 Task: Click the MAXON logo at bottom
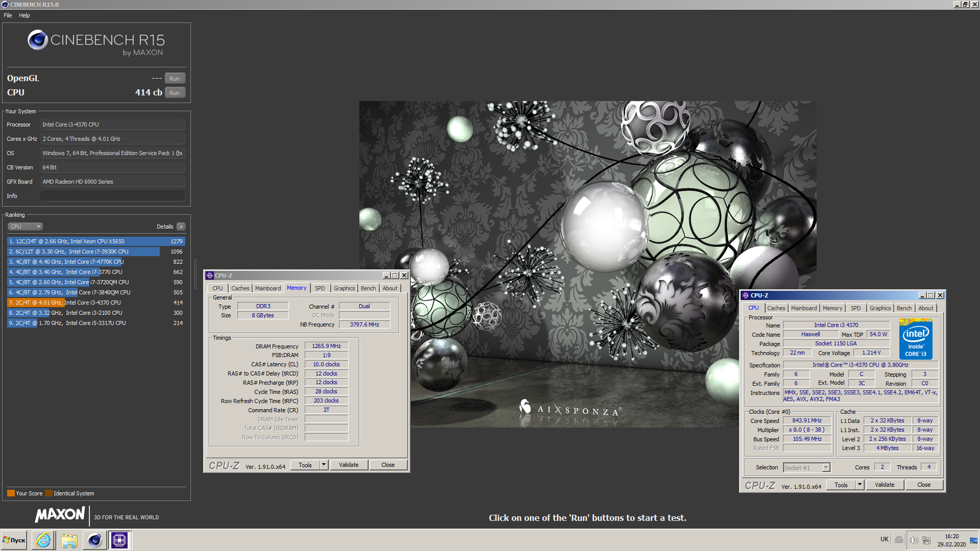click(x=60, y=515)
